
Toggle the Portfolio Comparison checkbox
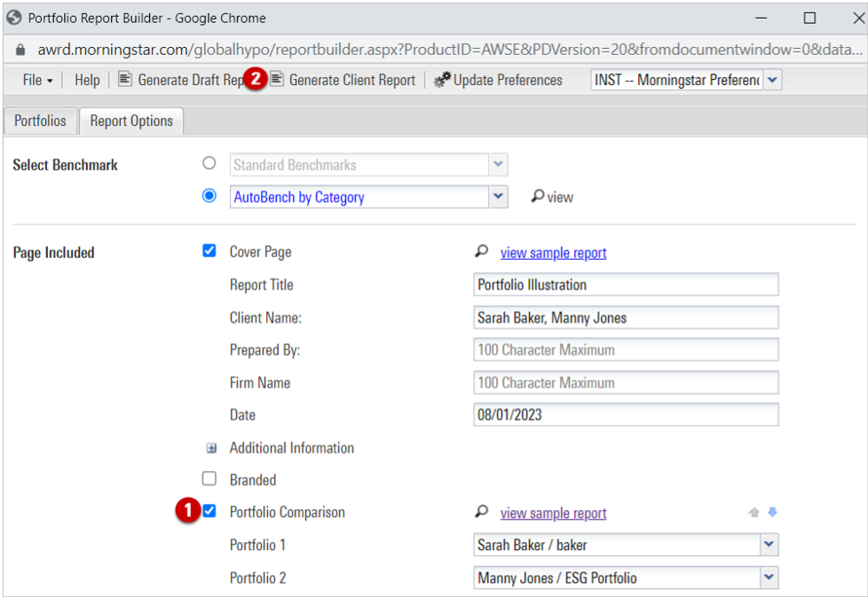coord(209,511)
